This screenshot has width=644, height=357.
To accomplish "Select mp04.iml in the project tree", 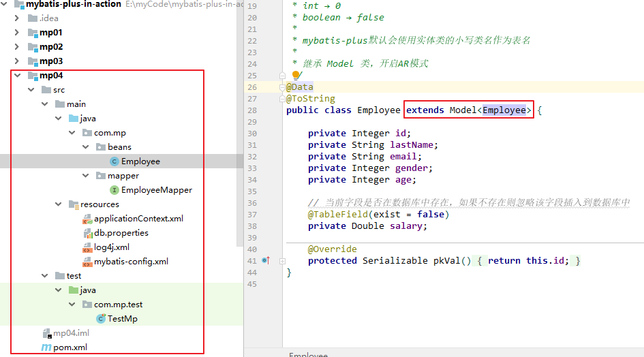I will click(x=71, y=333).
